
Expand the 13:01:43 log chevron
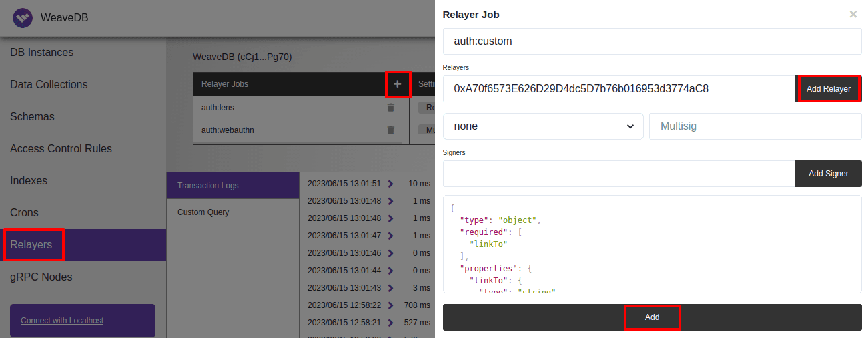390,288
